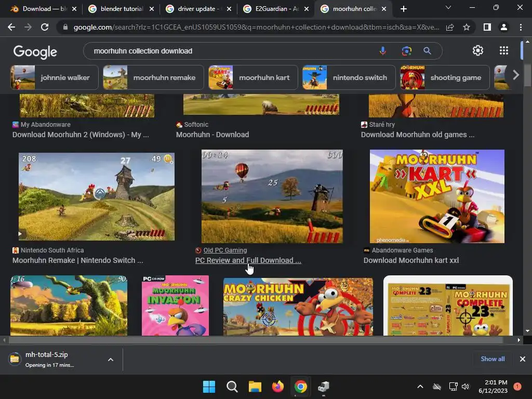The width and height of the screenshot is (532, 399).
Task: Go to the Google logo homepage
Action: pos(35,51)
